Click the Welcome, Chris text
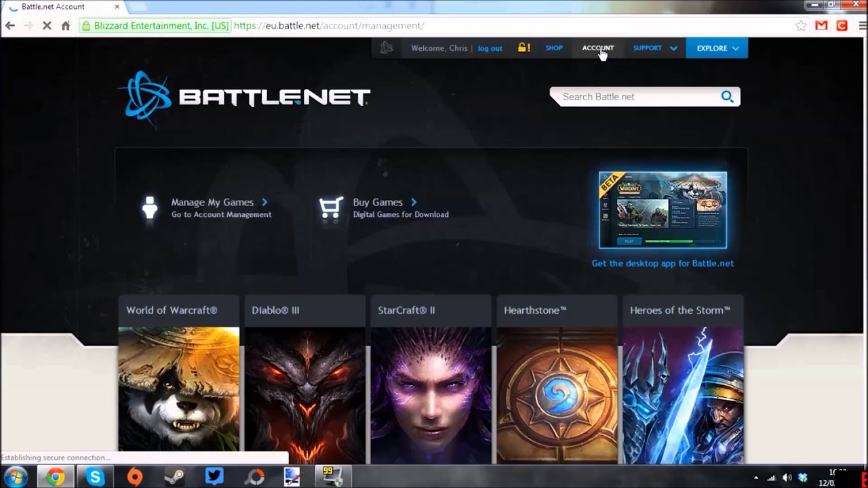Viewport: 868px width, 488px height. click(x=439, y=48)
